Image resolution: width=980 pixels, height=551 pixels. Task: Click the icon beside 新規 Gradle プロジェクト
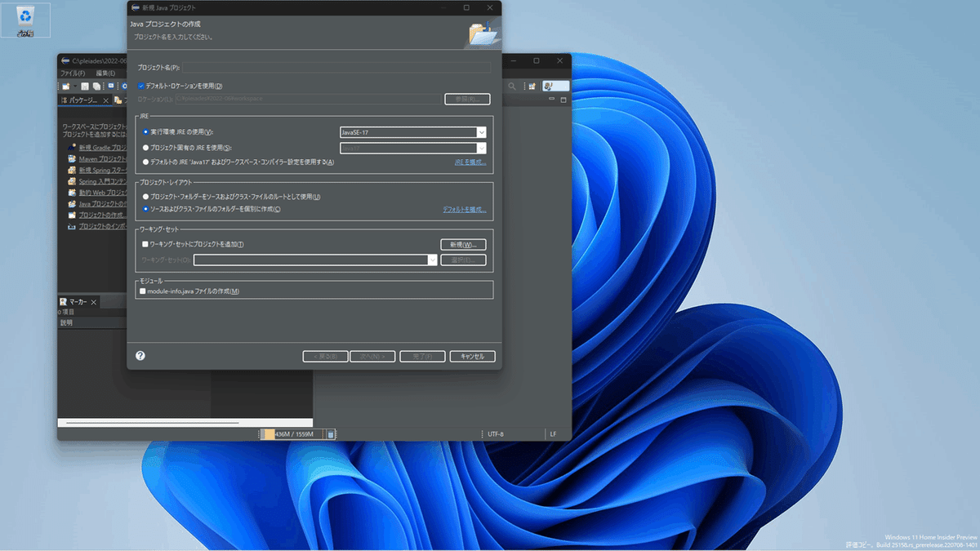72,147
